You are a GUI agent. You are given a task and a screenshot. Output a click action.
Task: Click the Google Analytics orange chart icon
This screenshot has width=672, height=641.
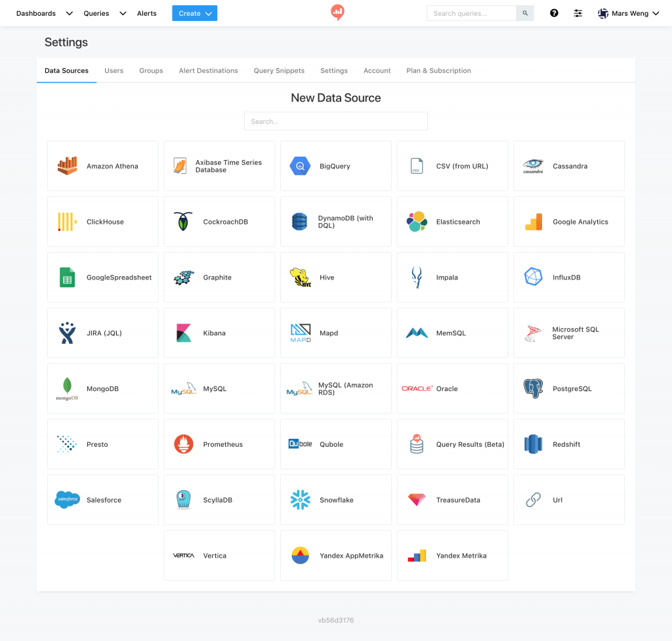(x=534, y=222)
